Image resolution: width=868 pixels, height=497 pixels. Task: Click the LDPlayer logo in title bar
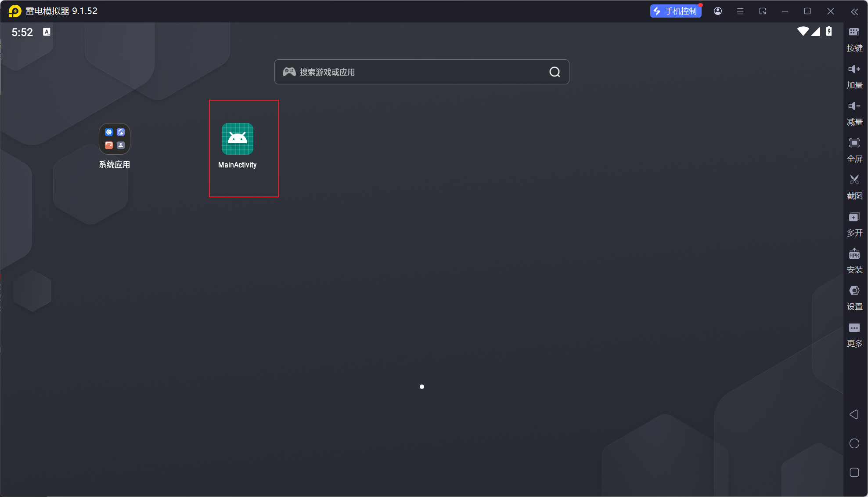coord(15,11)
